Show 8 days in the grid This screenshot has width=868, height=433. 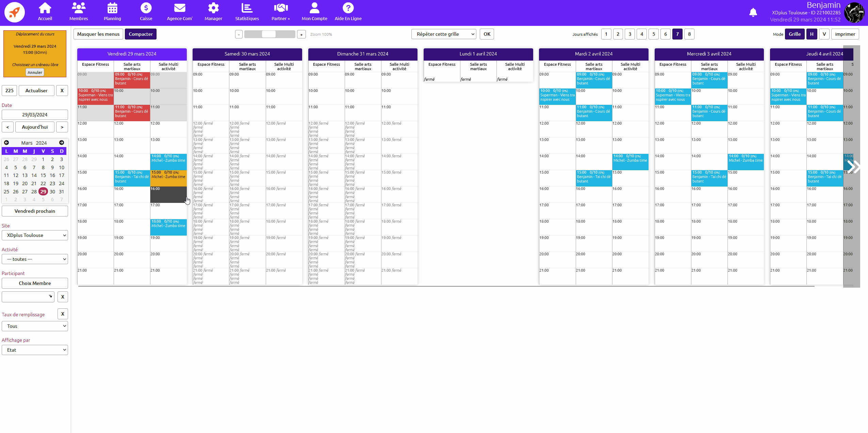click(689, 34)
